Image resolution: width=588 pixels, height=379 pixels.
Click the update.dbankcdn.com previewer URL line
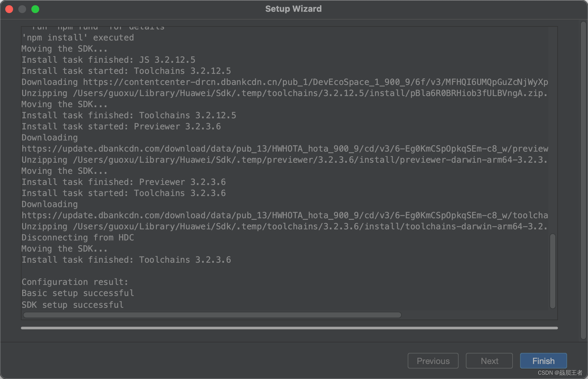(x=285, y=149)
